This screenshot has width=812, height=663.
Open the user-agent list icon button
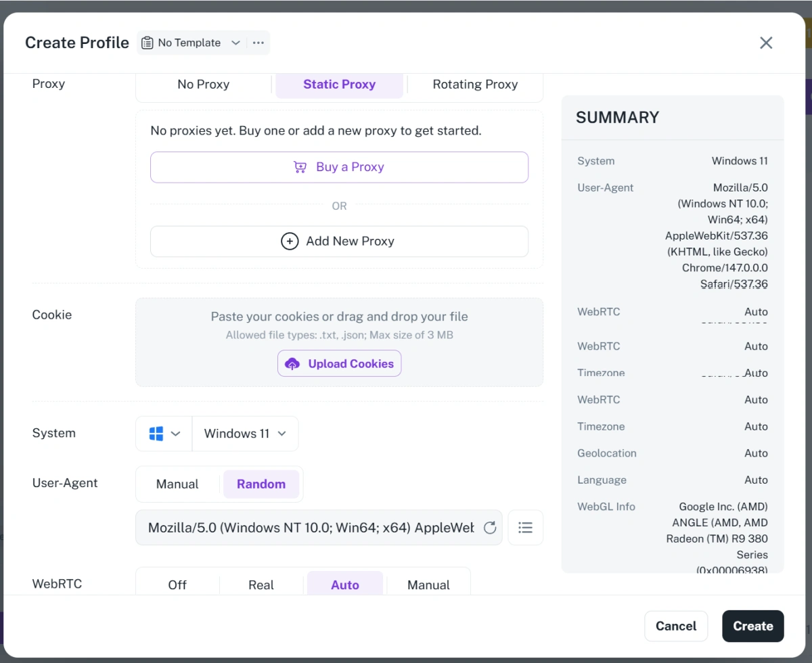[526, 528]
